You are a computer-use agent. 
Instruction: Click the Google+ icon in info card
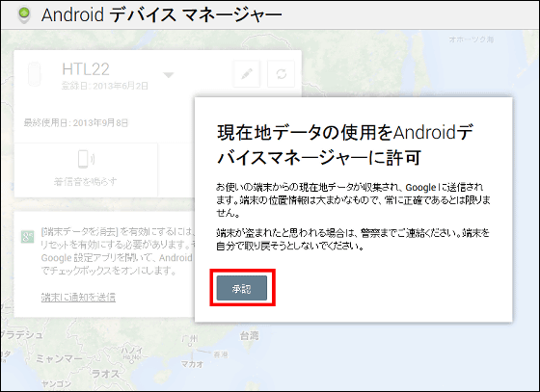pos(28,237)
